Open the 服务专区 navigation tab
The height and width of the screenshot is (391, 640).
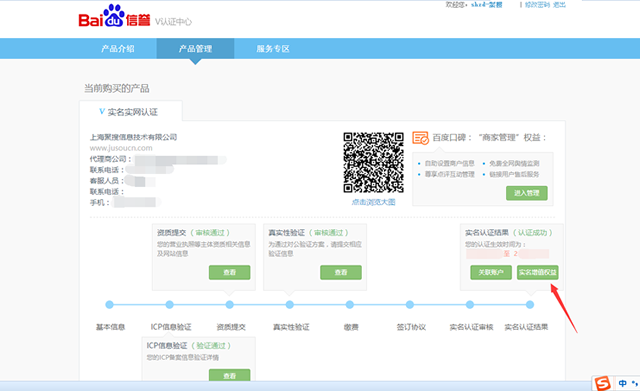[x=273, y=49]
